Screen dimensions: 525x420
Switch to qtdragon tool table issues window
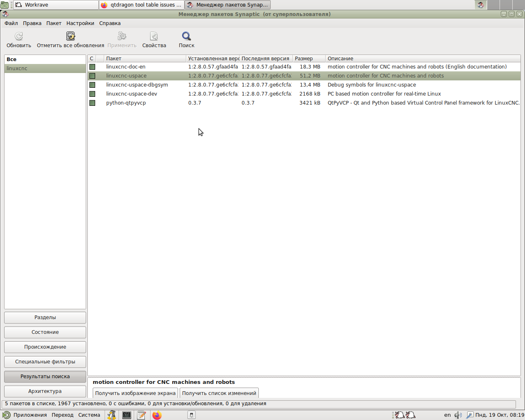(142, 5)
